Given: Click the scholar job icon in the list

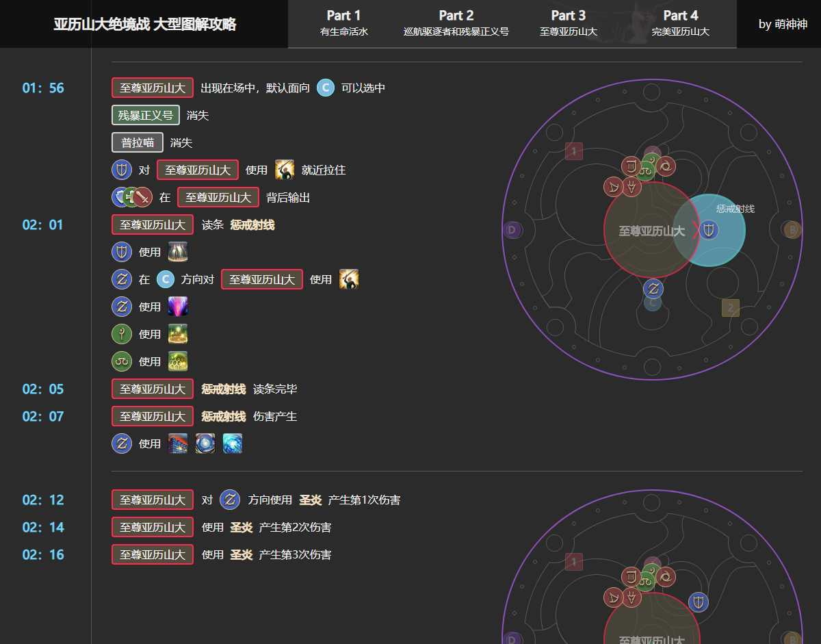Looking at the screenshot, I should click(x=122, y=361).
